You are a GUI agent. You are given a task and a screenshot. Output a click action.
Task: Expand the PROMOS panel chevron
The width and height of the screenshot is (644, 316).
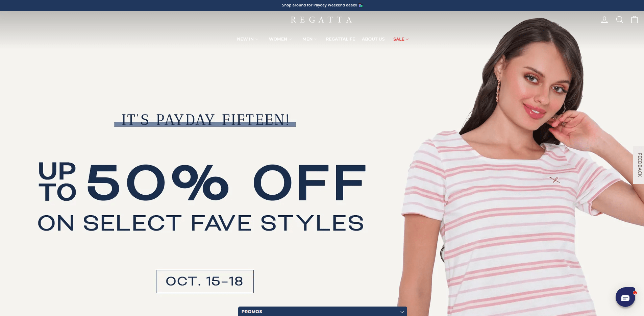(402, 312)
